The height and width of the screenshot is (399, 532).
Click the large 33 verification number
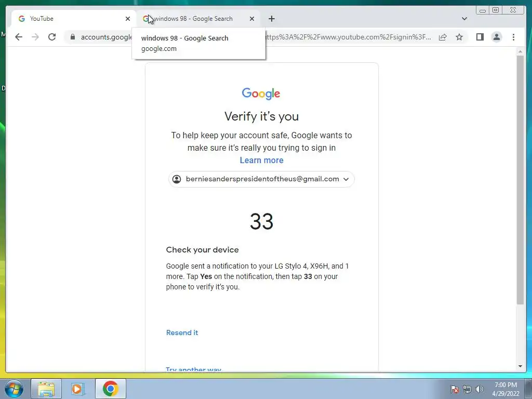pos(261,221)
